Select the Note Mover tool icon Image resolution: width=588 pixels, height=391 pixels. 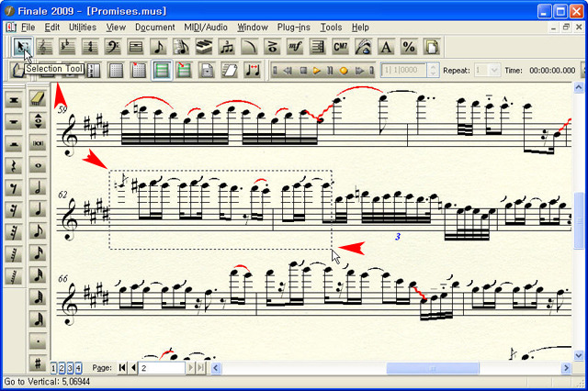coord(253,70)
